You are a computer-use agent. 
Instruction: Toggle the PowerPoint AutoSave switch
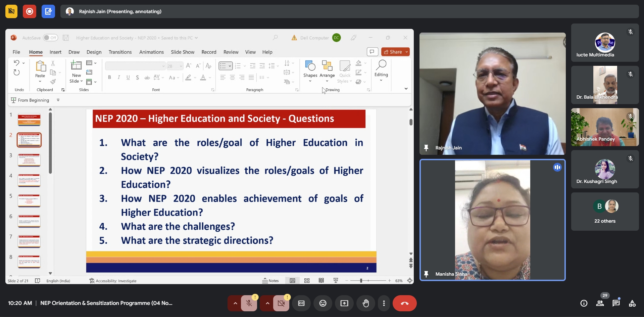[x=50, y=38]
